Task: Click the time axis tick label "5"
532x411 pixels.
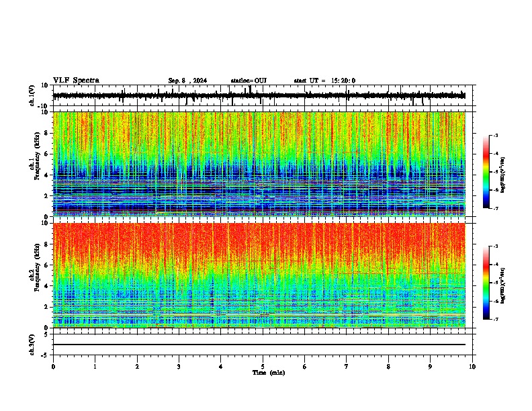Action: click(263, 367)
